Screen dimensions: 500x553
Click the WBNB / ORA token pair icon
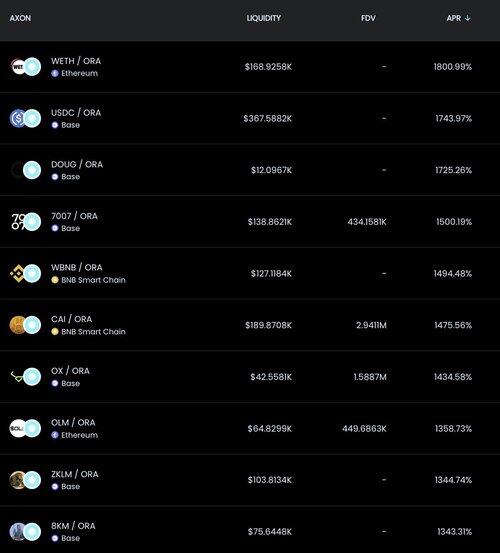pos(25,273)
